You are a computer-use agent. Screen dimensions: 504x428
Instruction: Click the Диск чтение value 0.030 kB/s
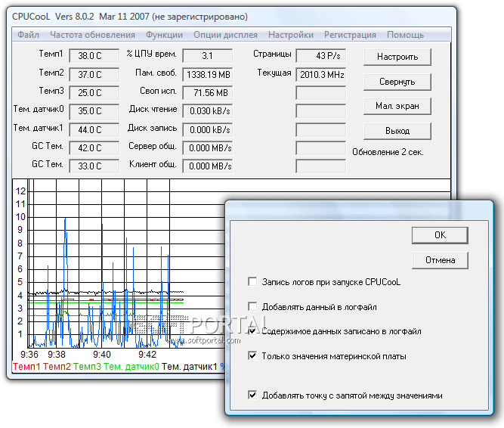207,111
